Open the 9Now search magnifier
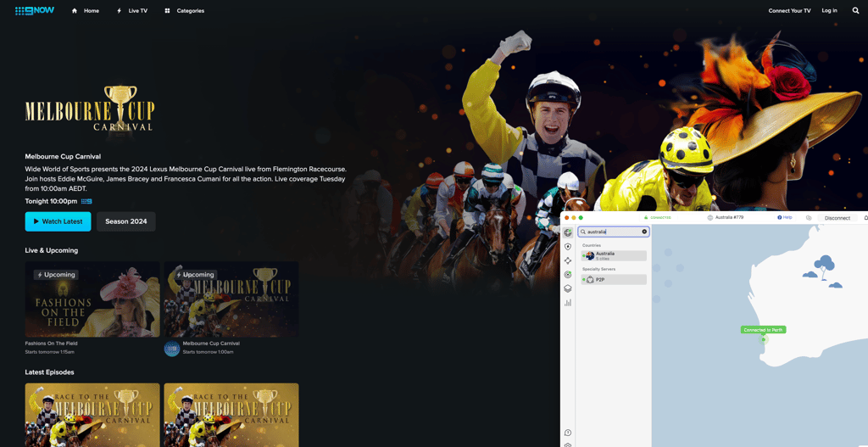 pos(855,10)
